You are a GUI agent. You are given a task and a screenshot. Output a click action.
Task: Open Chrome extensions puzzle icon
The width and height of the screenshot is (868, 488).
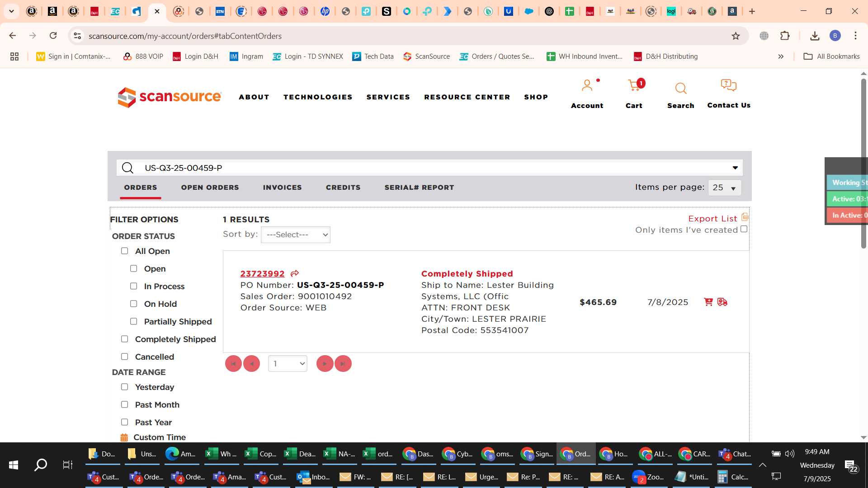pos(785,36)
